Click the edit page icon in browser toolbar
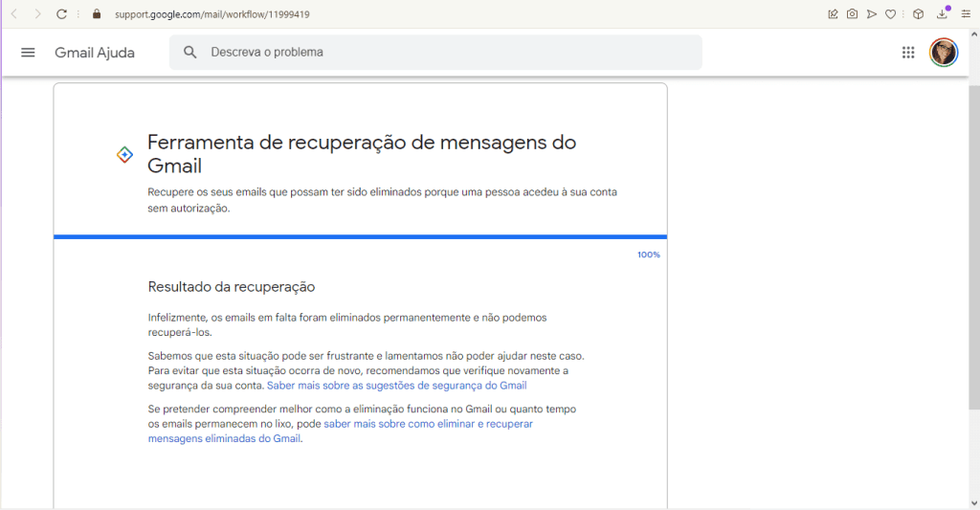The width and height of the screenshot is (980, 510). [833, 13]
